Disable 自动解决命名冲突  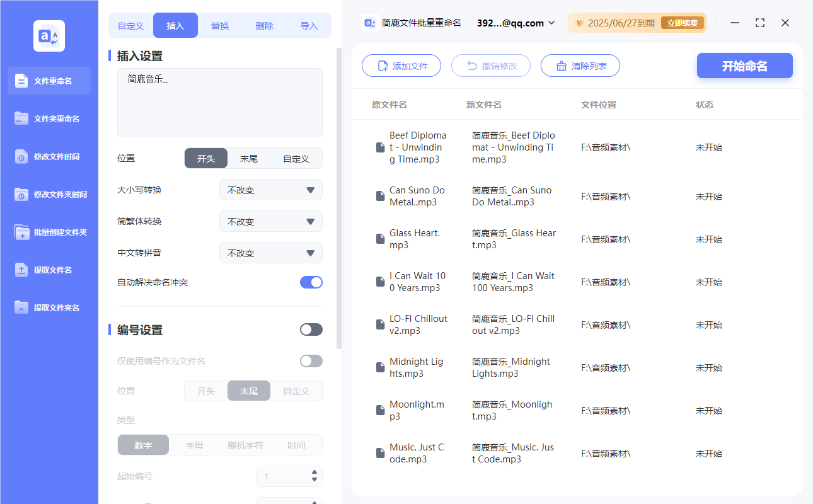click(x=311, y=282)
